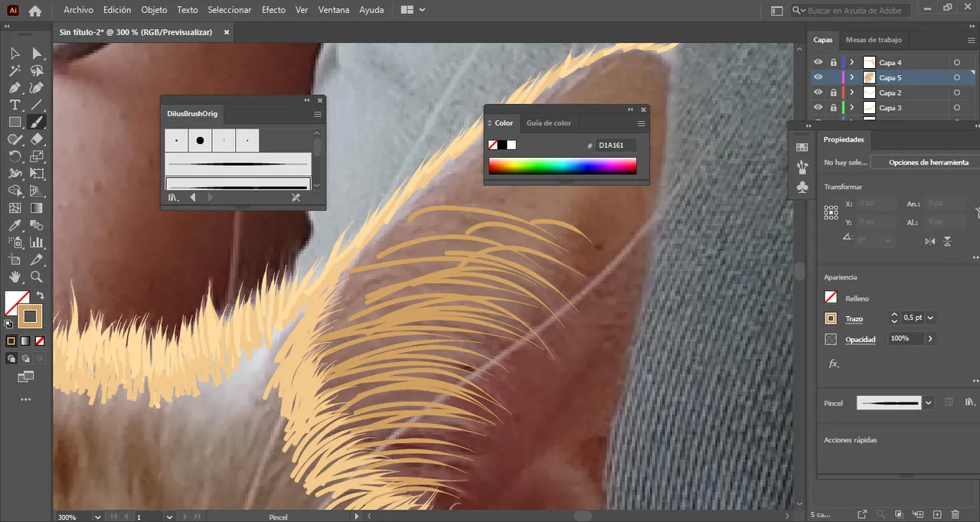The height and width of the screenshot is (522, 980).
Task: Click the color spectrum bar
Action: point(562,166)
